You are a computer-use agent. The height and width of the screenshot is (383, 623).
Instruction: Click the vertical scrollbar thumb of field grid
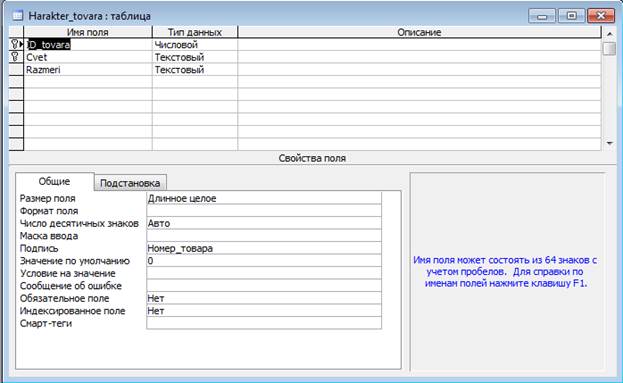tap(609, 48)
